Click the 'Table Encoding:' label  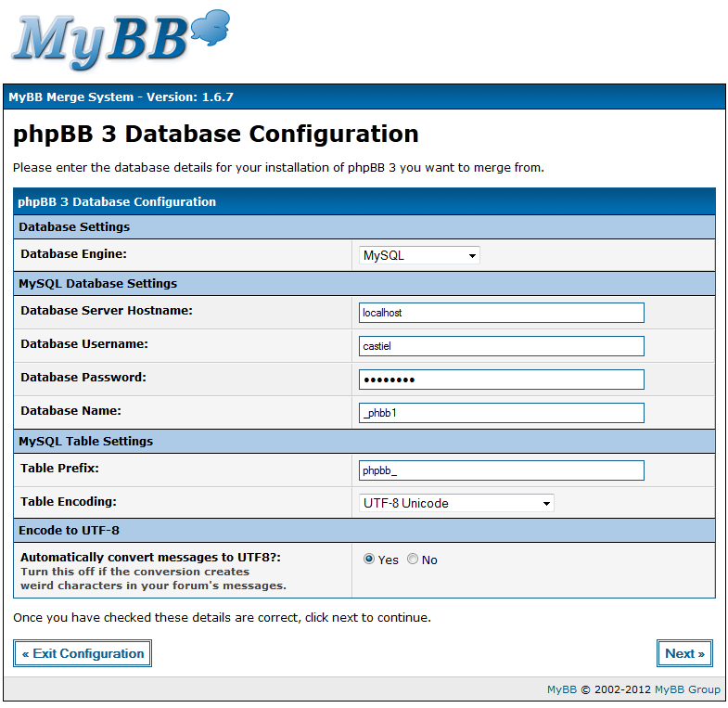pos(69,502)
